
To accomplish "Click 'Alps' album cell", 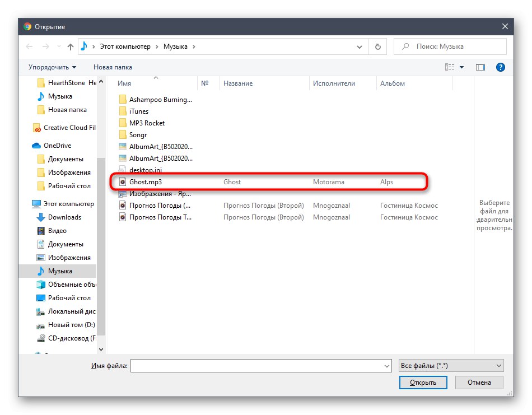I will (386, 182).
